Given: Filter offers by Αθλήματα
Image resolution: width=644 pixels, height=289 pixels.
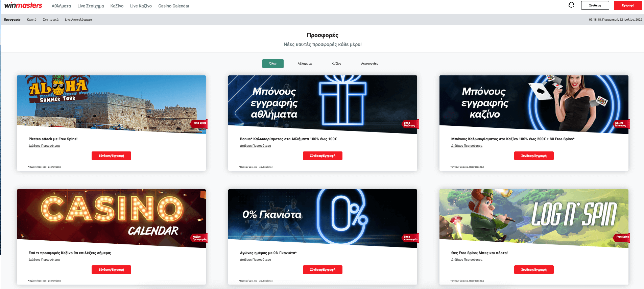Looking at the screenshot, I should click(305, 64).
